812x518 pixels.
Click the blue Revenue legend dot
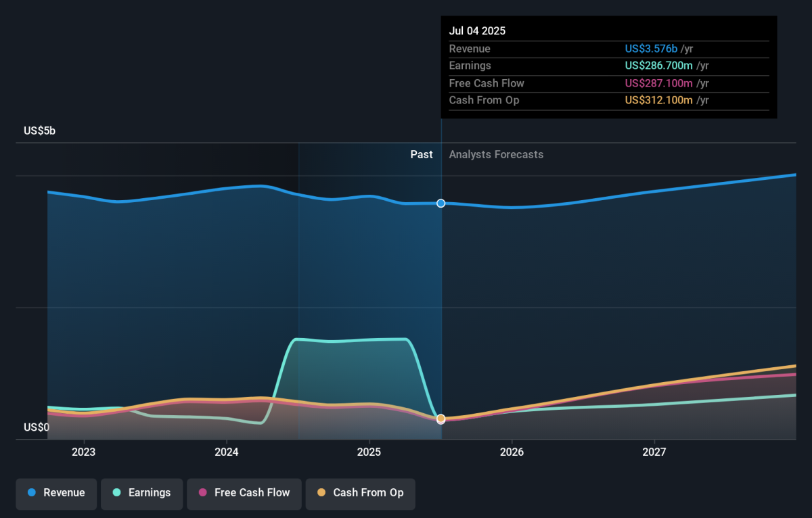coord(32,493)
